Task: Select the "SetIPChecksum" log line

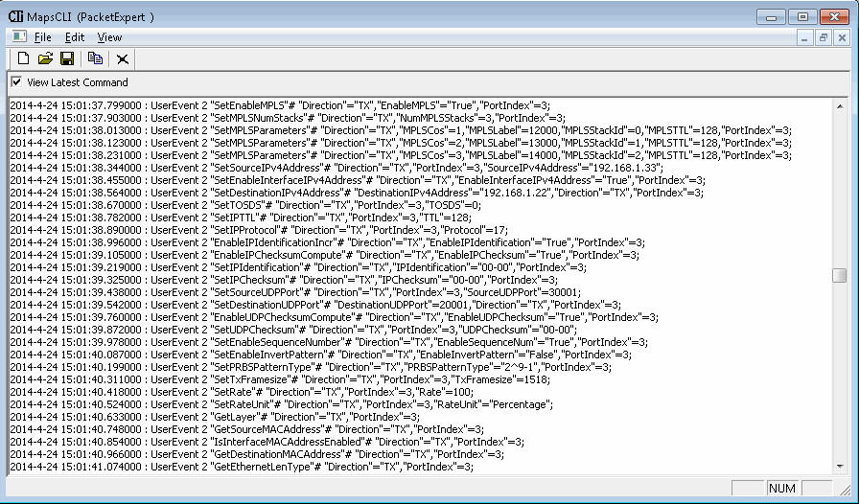Action: [284, 280]
